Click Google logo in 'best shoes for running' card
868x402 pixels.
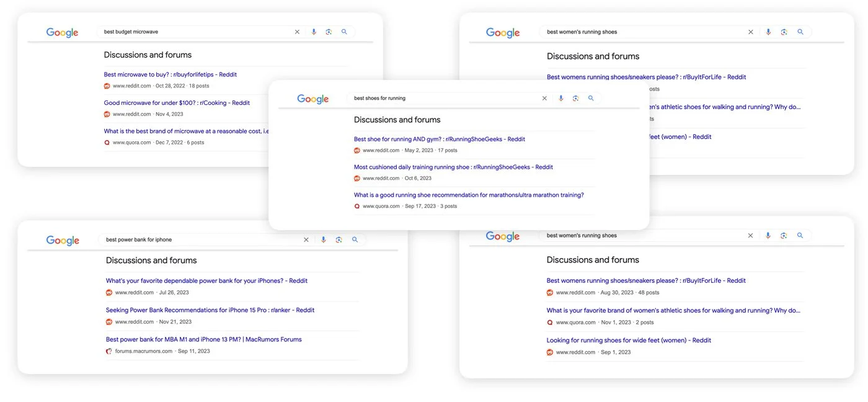tap(313, 99)
